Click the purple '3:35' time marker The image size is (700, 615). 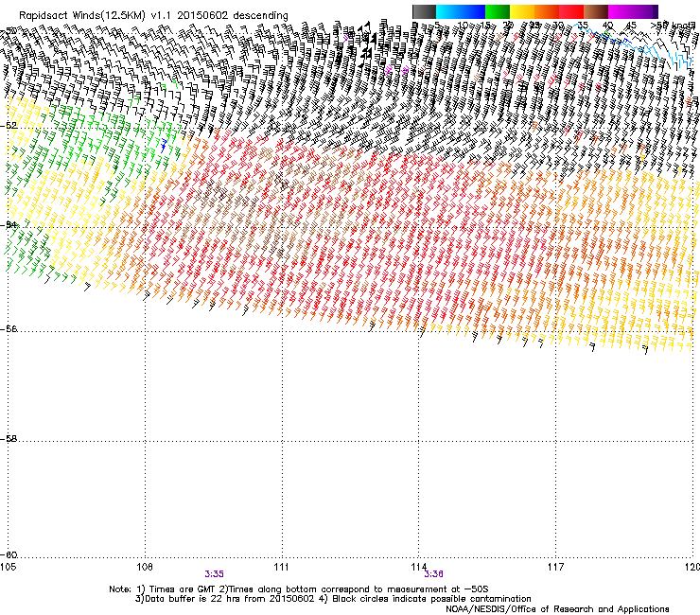tap(215, 574)
